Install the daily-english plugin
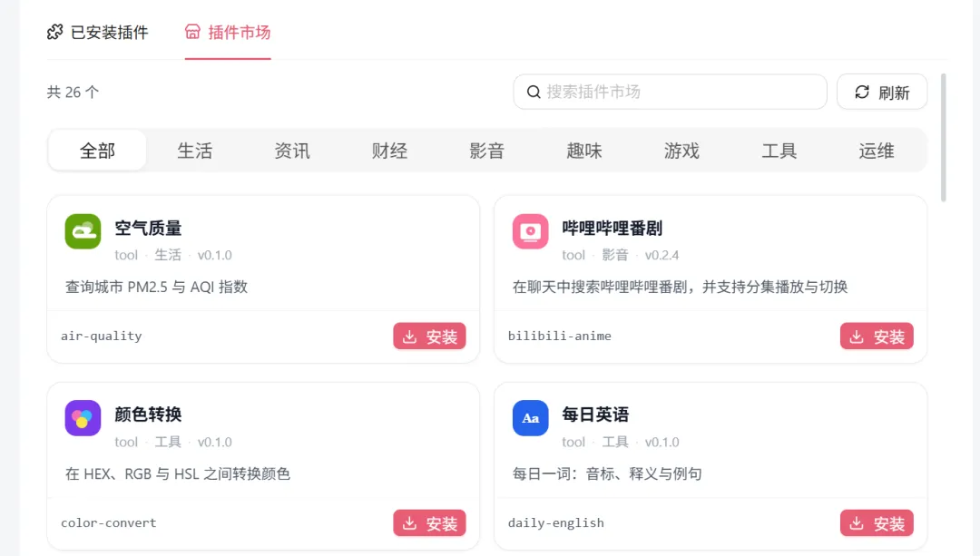 [877, 522]
